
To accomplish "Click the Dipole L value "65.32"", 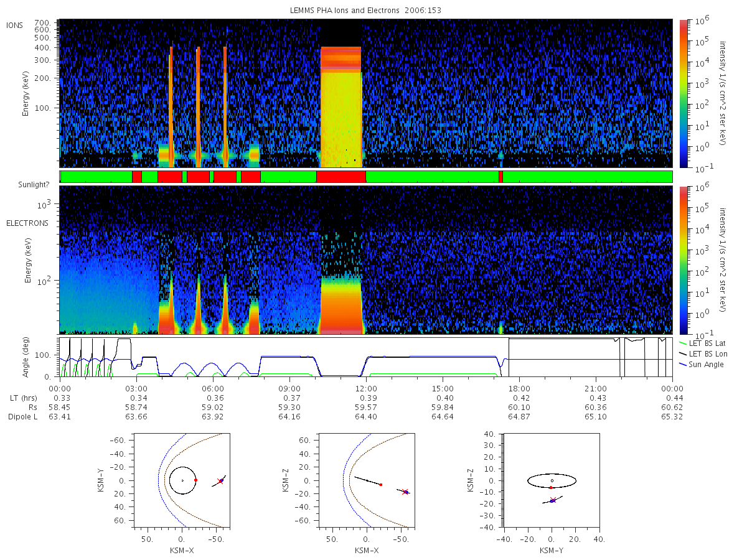I will [673, 416].
